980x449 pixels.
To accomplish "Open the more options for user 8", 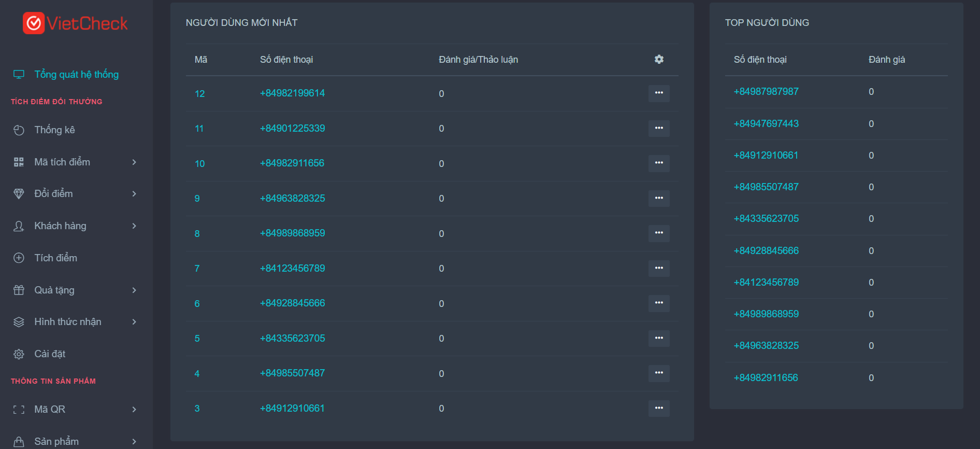I will coord(659,233).
